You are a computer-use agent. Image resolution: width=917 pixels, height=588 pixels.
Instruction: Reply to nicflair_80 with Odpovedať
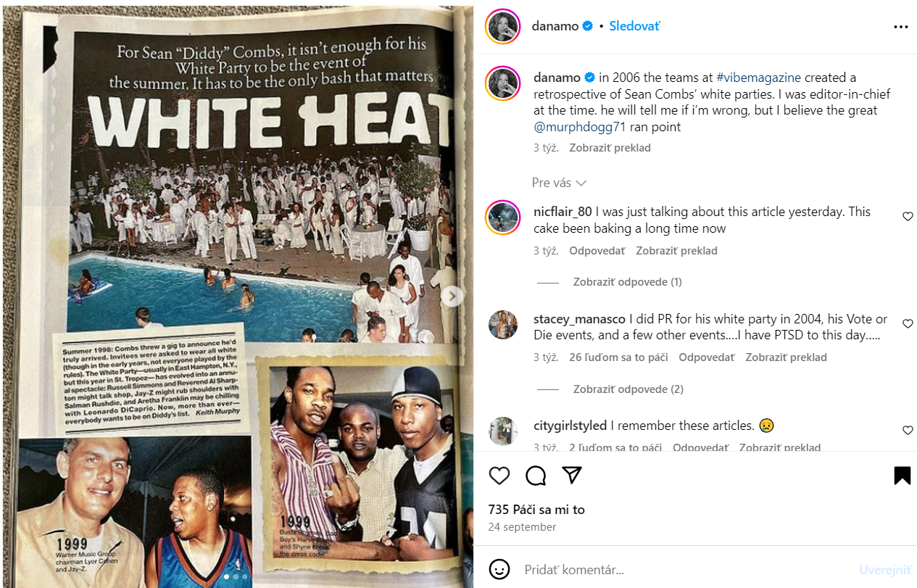pos(597,251)
